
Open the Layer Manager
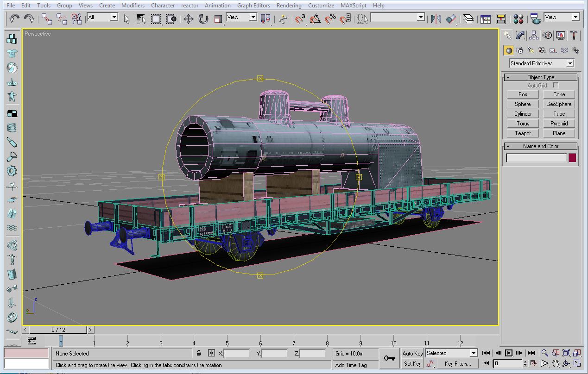(469, 19)
